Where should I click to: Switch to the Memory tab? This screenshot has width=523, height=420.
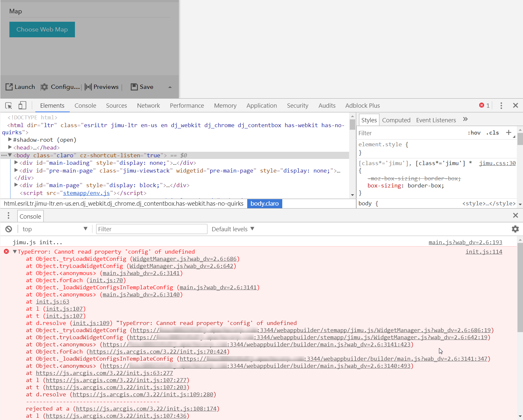point(225,106)
